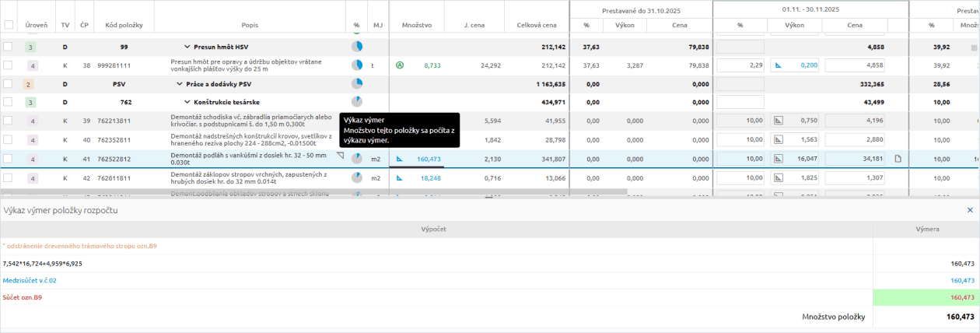
Task: Click the výkaz výmer icon beside quantity 160,473
Action: pos(400,159)
